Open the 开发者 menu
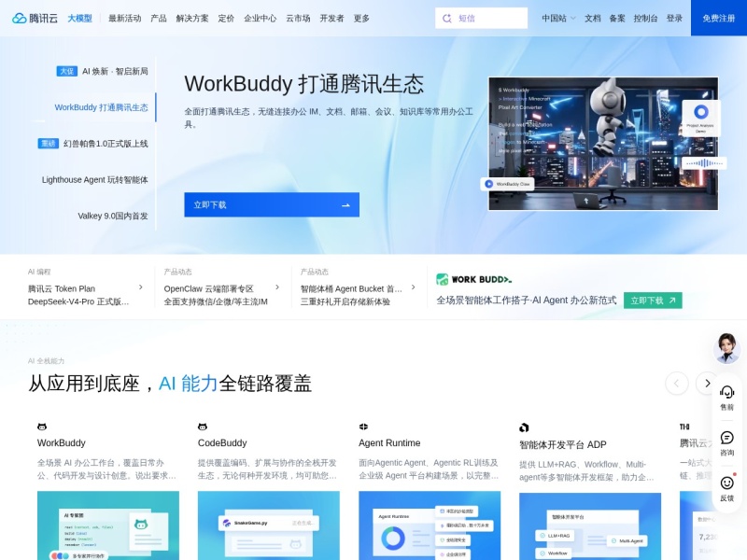 (331, 18)
